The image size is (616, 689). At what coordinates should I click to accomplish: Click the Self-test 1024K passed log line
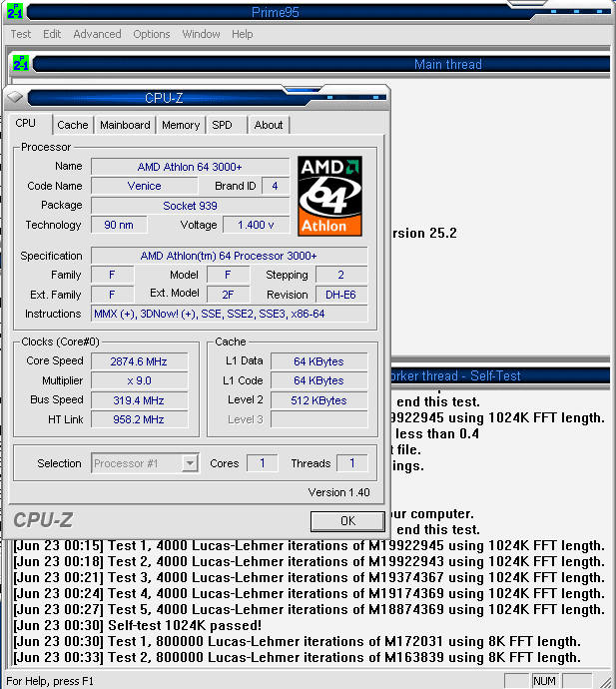pyautogui.click(x=138, y=625)
